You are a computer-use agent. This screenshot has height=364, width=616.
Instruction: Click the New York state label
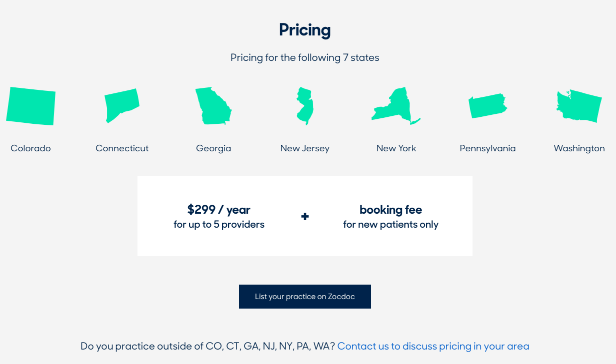396,148
